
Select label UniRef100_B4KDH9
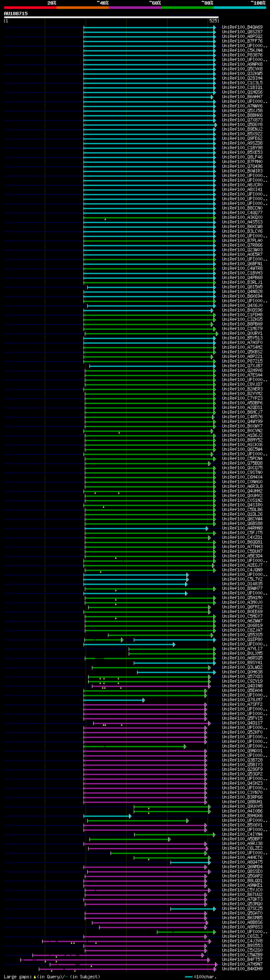coord(242,969)
